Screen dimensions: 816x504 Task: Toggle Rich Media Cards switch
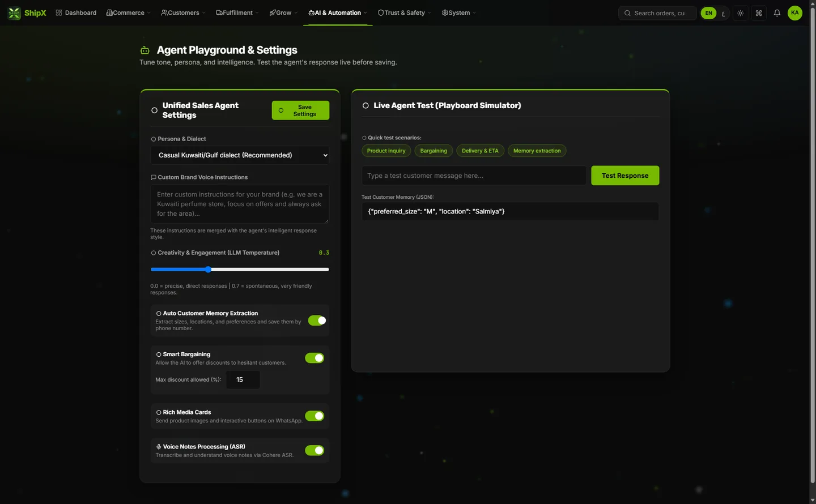click(314, 416)
